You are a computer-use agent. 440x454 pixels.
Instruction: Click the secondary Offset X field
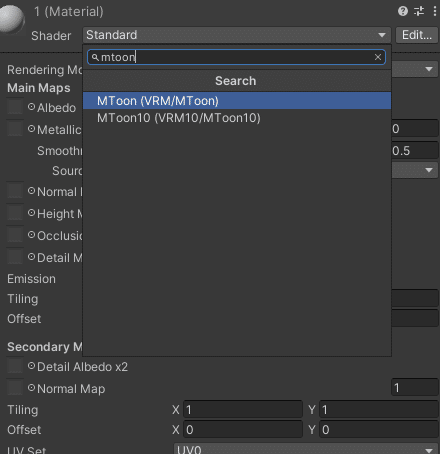(243, 430)
